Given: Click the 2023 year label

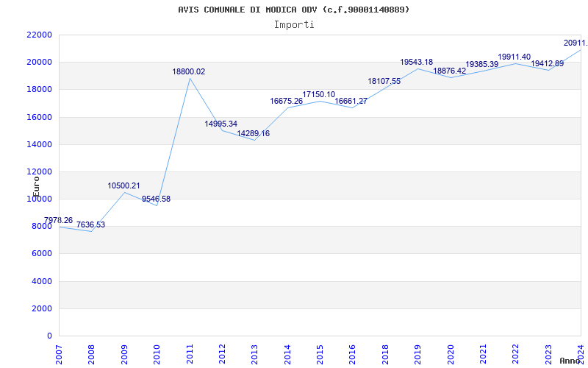Looking at the screenshot, I should coord(548,355).
